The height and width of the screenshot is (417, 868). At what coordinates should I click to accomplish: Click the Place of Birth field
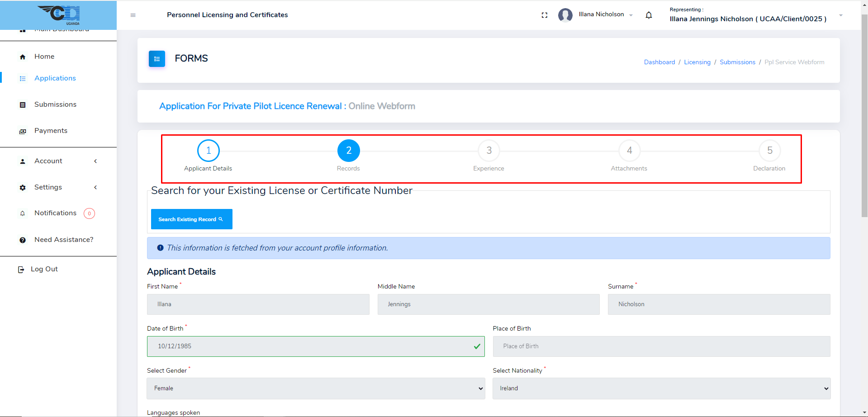(x=661, y=346)
